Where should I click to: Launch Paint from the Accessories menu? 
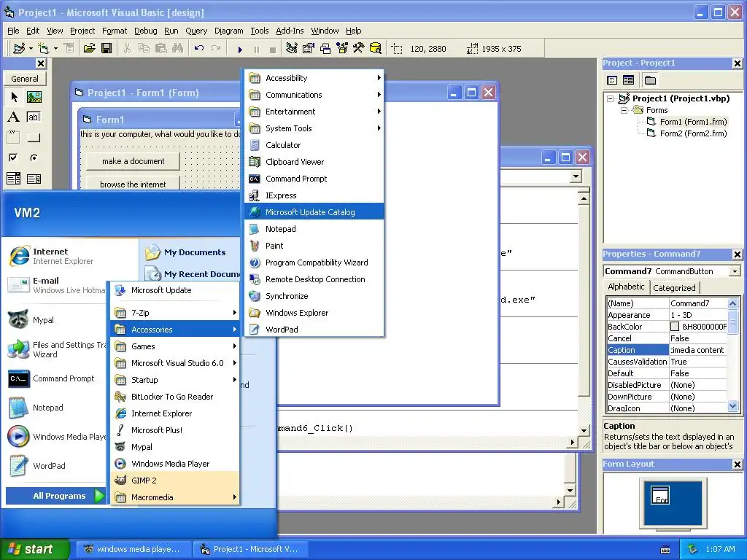(314, 246)
